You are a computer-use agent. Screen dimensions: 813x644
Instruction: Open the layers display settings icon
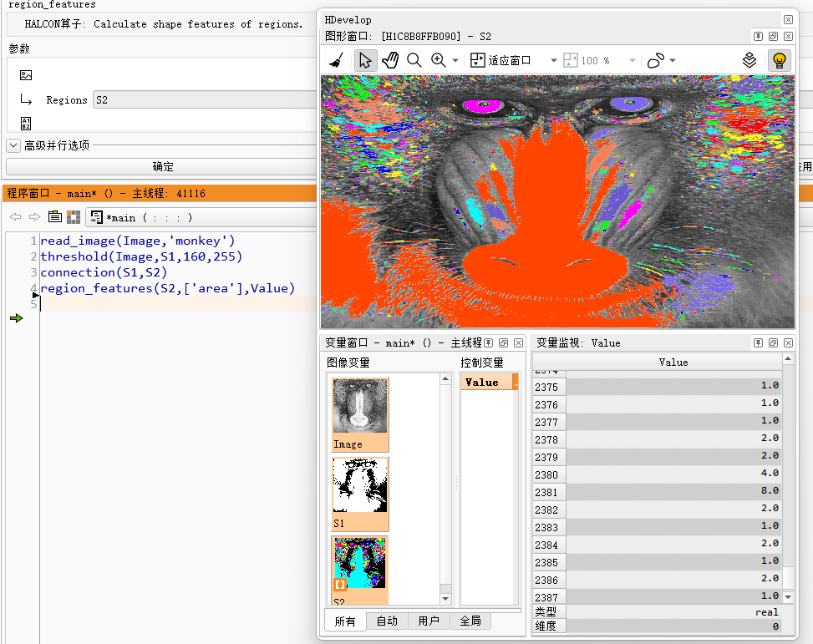pyautogui.click(x=749, y=60)
